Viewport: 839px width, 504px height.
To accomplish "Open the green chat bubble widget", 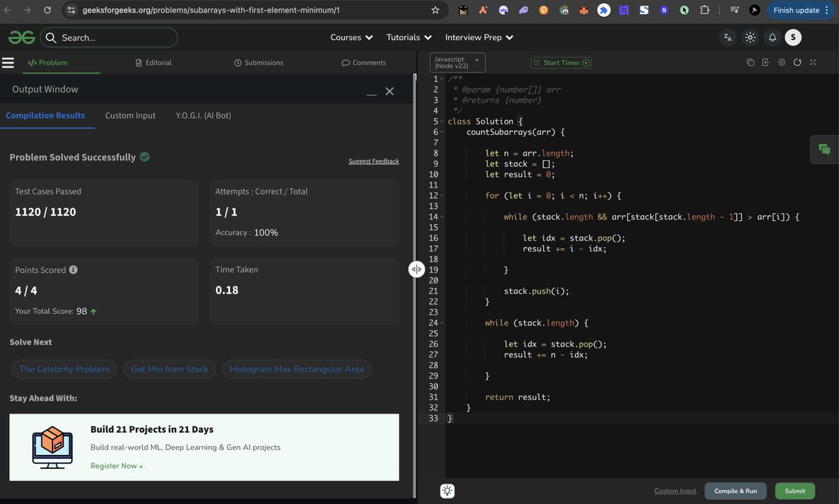I will pyautogui.click(x=824, y=149).
